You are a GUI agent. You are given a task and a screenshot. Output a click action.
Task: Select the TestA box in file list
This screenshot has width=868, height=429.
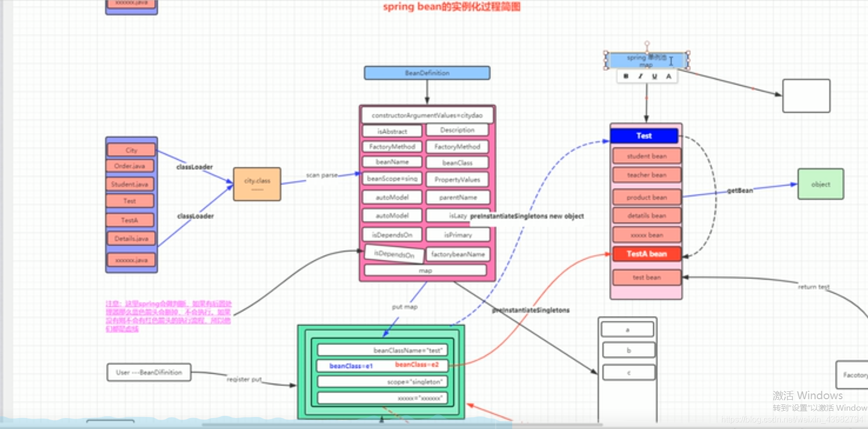130,220
